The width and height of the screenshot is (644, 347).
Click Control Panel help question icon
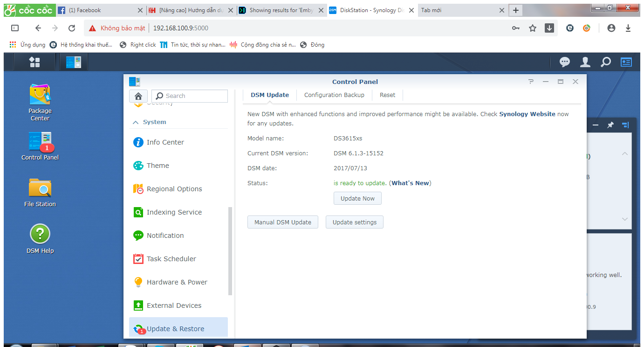pos(531,82)
